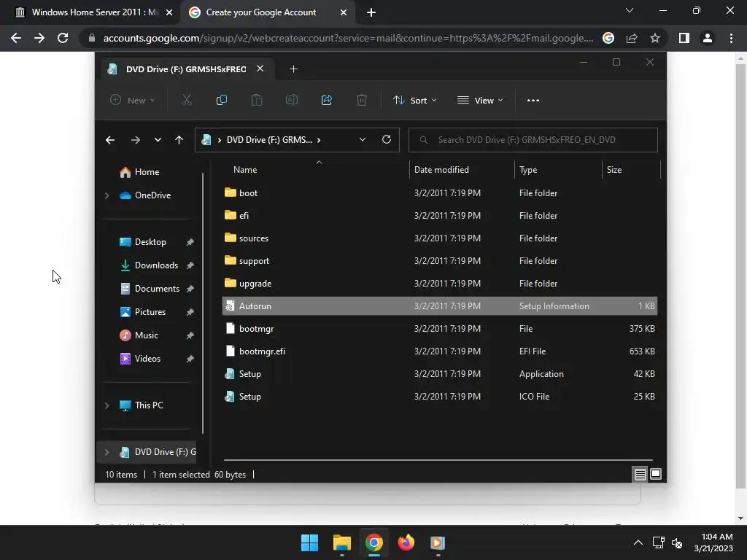The height and width of the screenshot is (560, 747).
Task: Open the Sort dropdown menu
Action: pyautogui.click(x=414, y=101)
